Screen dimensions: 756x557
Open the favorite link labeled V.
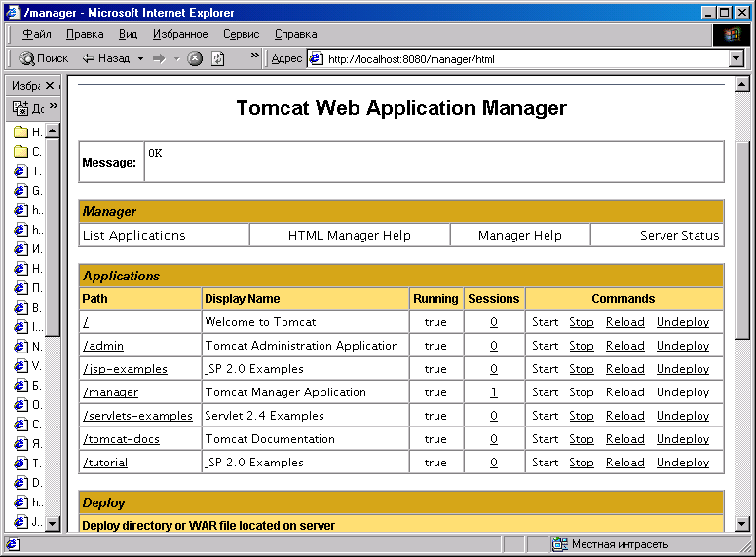[28, 366]
